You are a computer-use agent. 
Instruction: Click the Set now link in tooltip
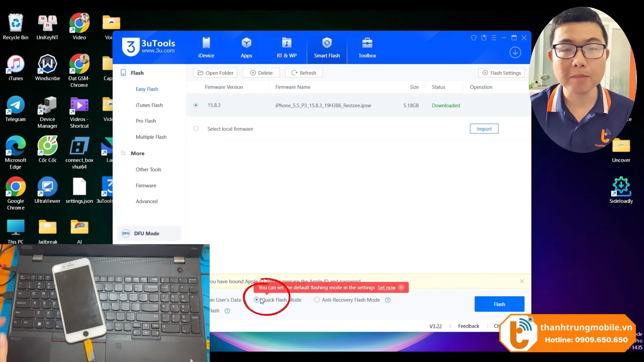386,288
